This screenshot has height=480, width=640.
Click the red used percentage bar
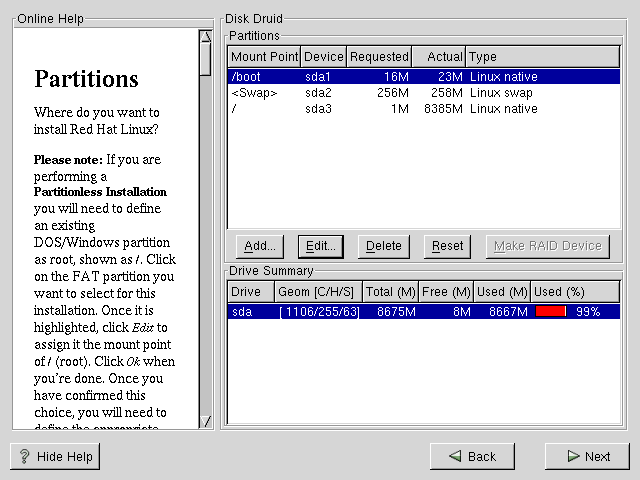(551, 312)
